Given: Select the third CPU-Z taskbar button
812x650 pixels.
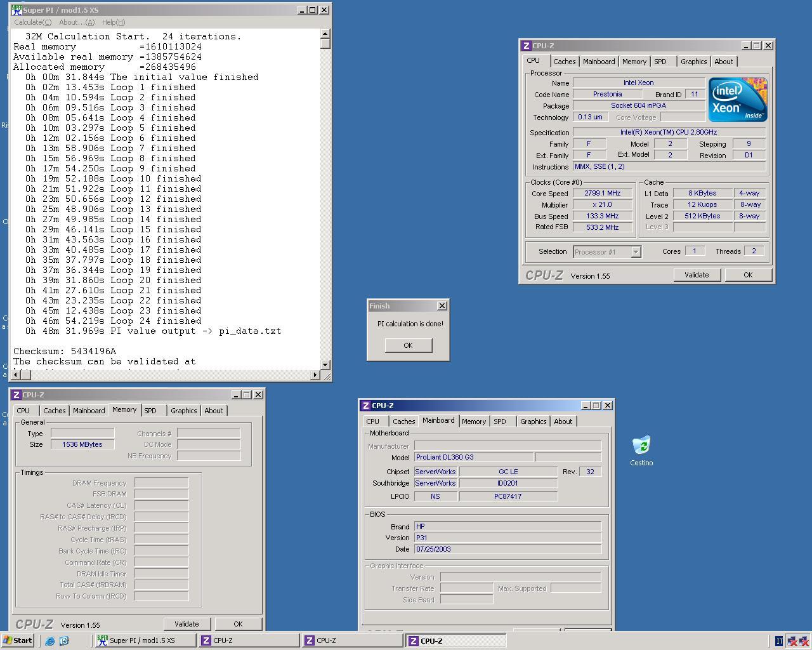Looking at the screenshot, I should (455, 640).
